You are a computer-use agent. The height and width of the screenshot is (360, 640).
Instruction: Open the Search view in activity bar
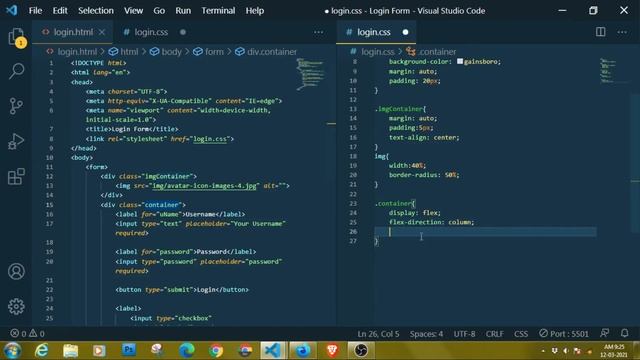point(16,71)
